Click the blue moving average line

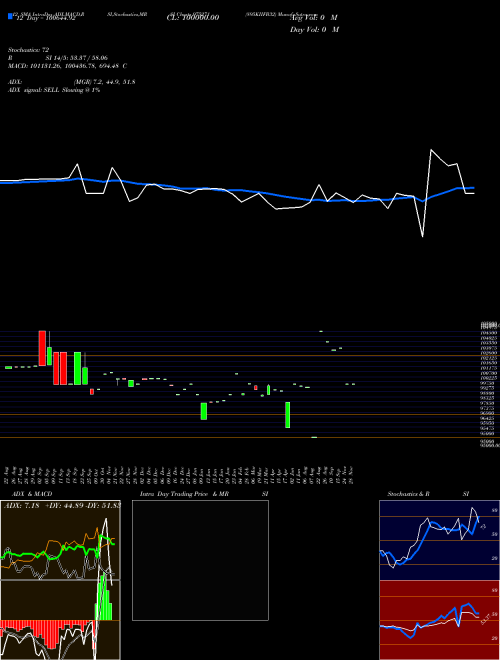[x=236, y=190]
